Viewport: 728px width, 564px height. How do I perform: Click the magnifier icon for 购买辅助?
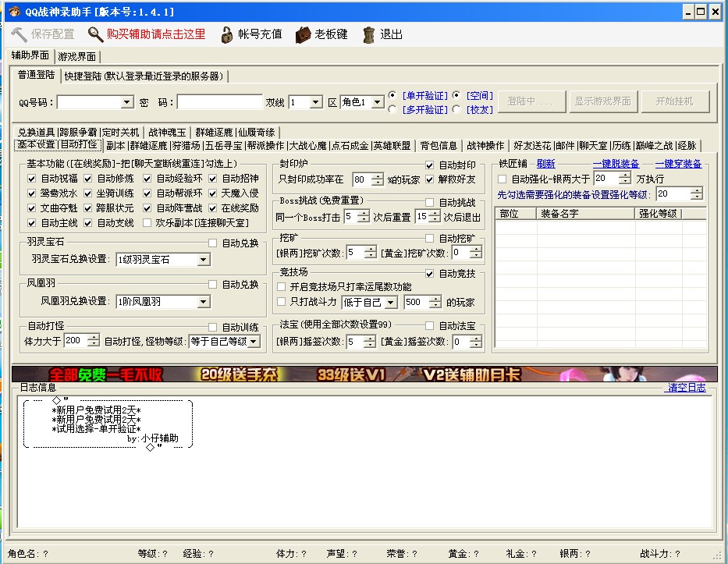click(95, 34)
